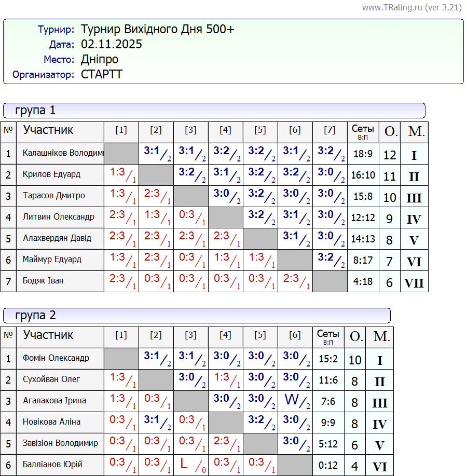This screenshot has height=476, width=467.
Task: Open Тарасов Дмитро's player entry
Action: pos(54,196)
